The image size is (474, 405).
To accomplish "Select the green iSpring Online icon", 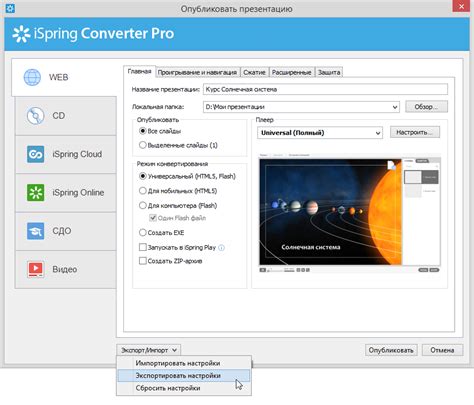I will coord(35,193).
